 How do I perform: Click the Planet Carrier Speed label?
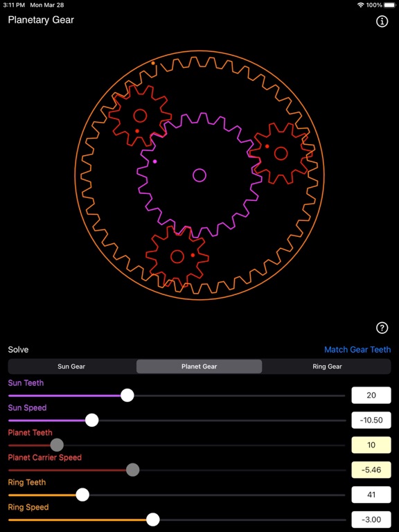click(x=45, y=457)
